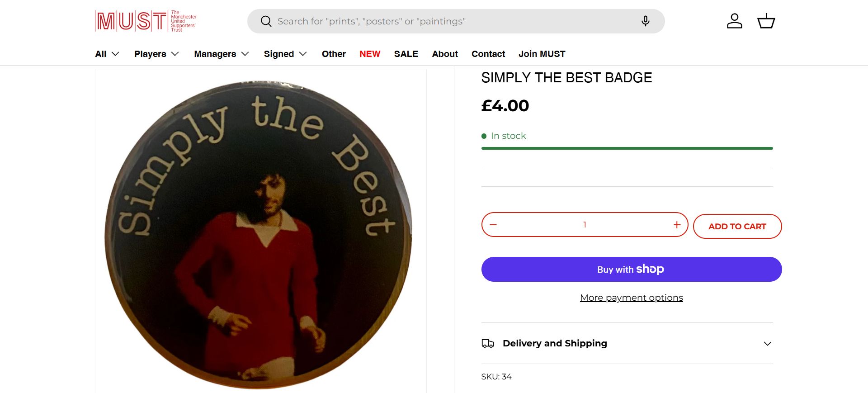Click the search magnifier icon
This screenshot has height=393, width=868.
pyautogui.click(x=266, y=21)
